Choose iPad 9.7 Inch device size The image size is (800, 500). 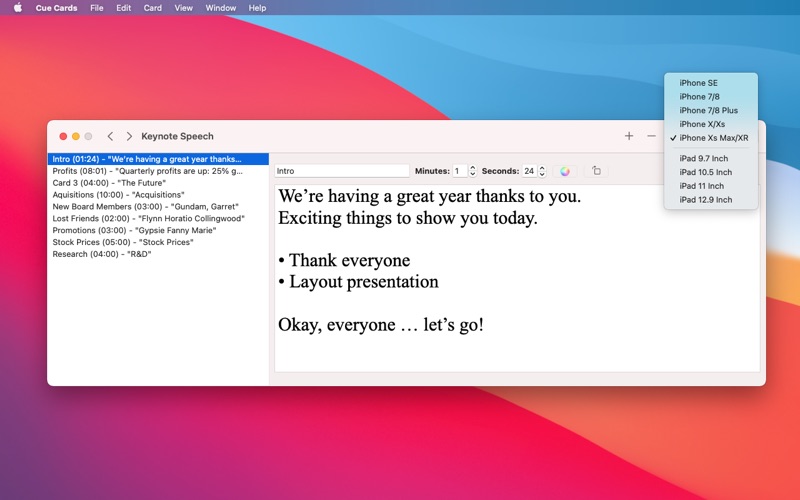point(711,158)
